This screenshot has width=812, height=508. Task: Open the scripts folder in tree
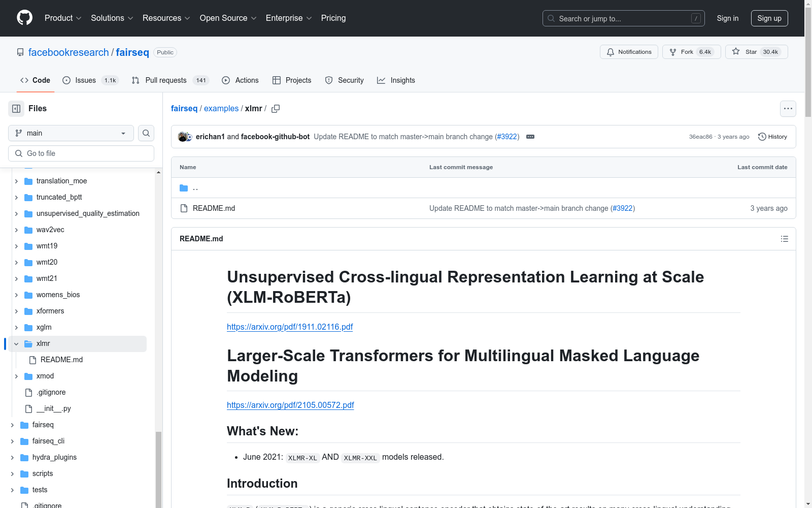[x=43, y=473]
